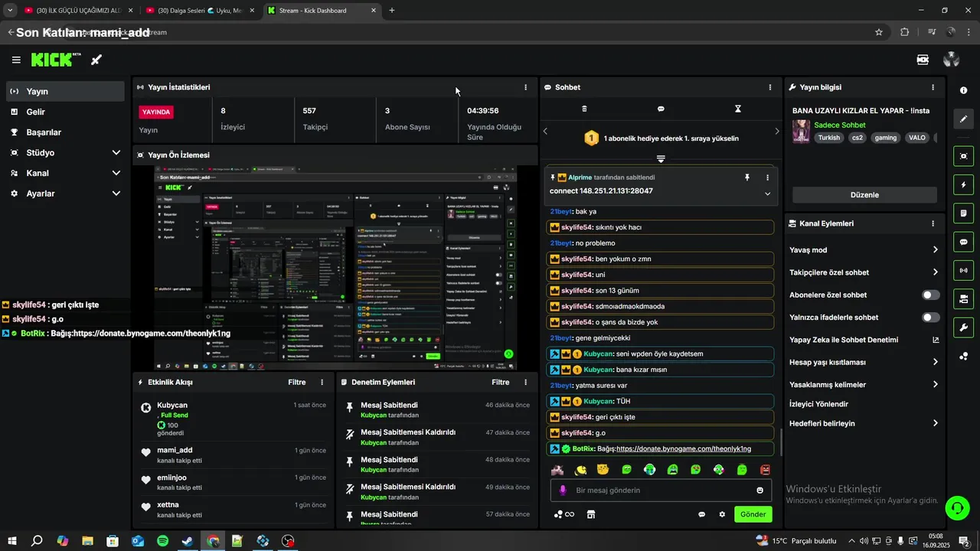The image size is (980, 551).
Task: Select Başarılar in the left sidebar
Action: [65, 132]
